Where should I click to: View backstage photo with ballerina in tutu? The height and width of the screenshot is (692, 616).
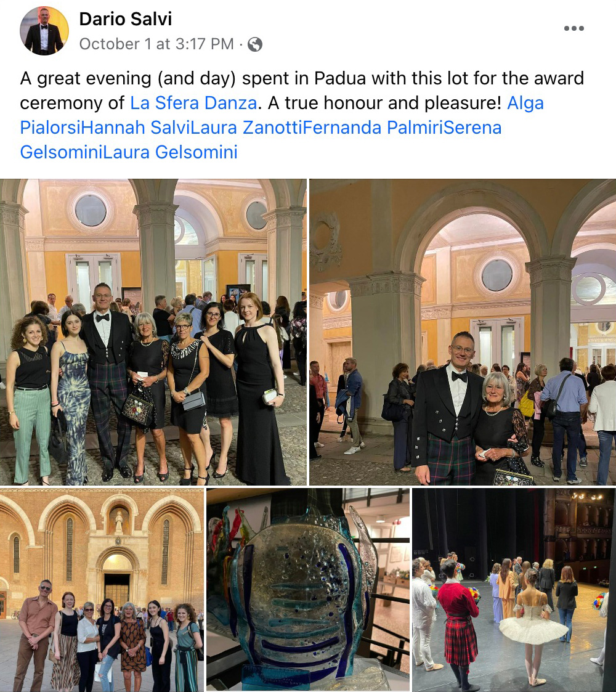pyautogui.click(x=514, y=590)
